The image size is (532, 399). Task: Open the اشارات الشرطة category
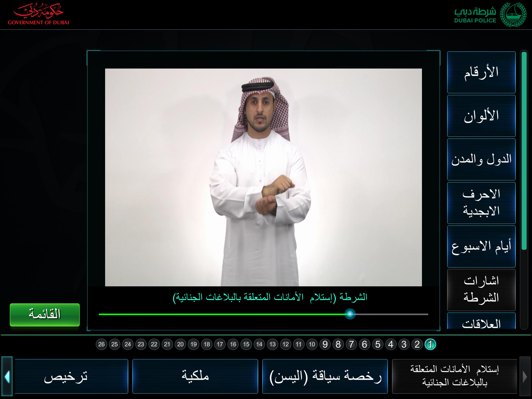point(481,290)
